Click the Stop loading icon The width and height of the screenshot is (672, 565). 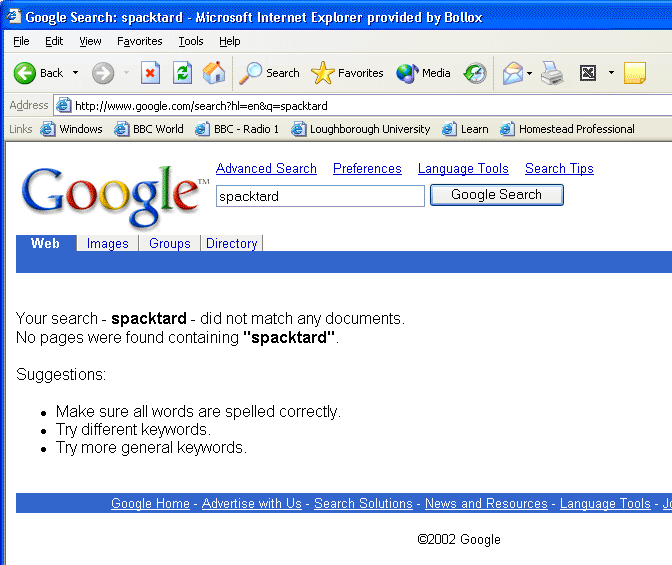[150, 73]
